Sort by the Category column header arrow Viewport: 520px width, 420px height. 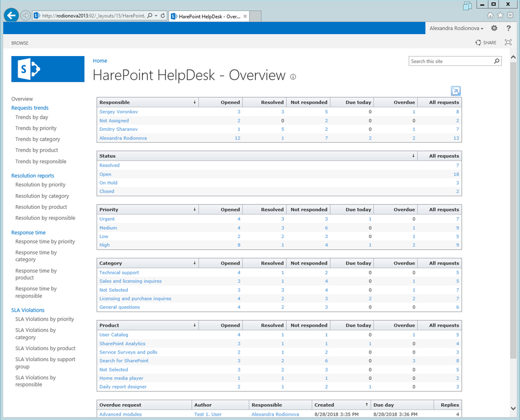[195, 263]
